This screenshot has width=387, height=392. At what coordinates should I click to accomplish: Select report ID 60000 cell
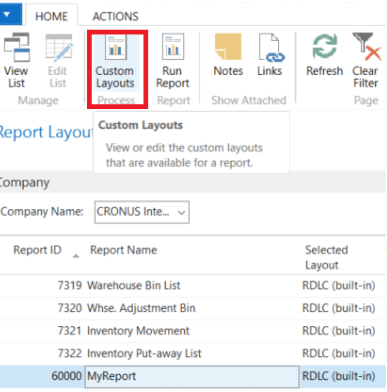[x=66, y=376]
